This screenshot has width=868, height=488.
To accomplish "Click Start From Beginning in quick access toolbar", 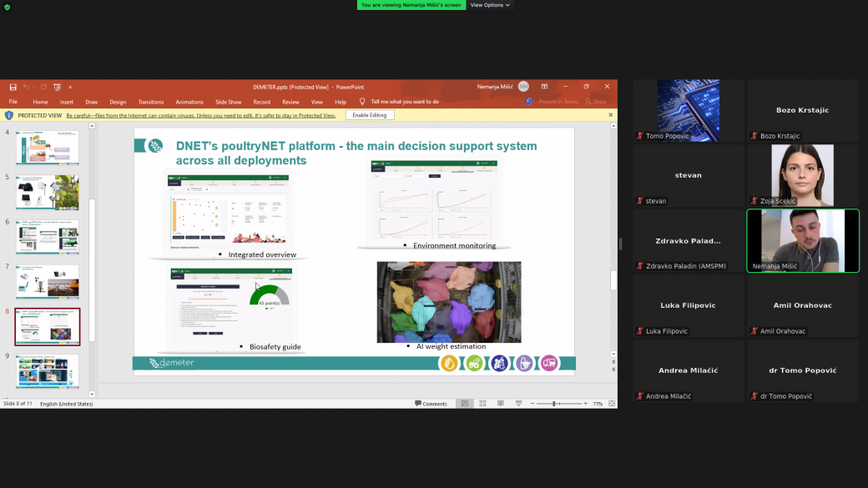I will pos(57,87).
